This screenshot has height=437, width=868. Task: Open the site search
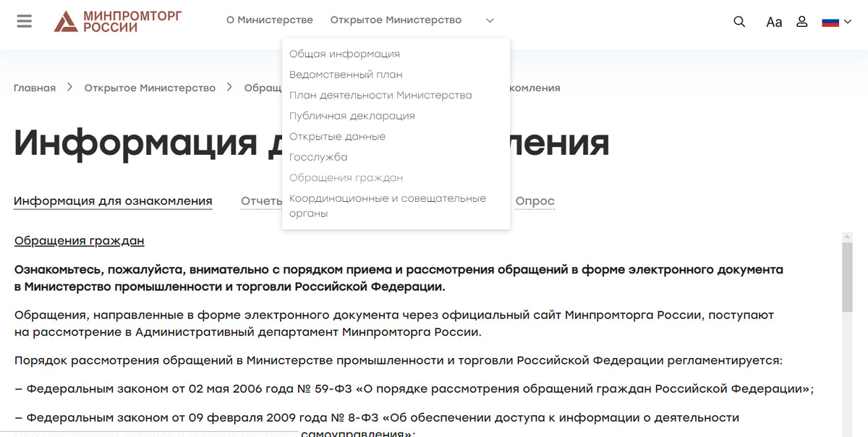pos(739,21)
